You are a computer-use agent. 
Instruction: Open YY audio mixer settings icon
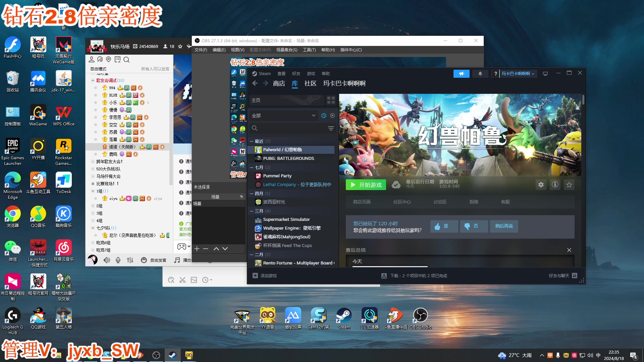[130, 260]
